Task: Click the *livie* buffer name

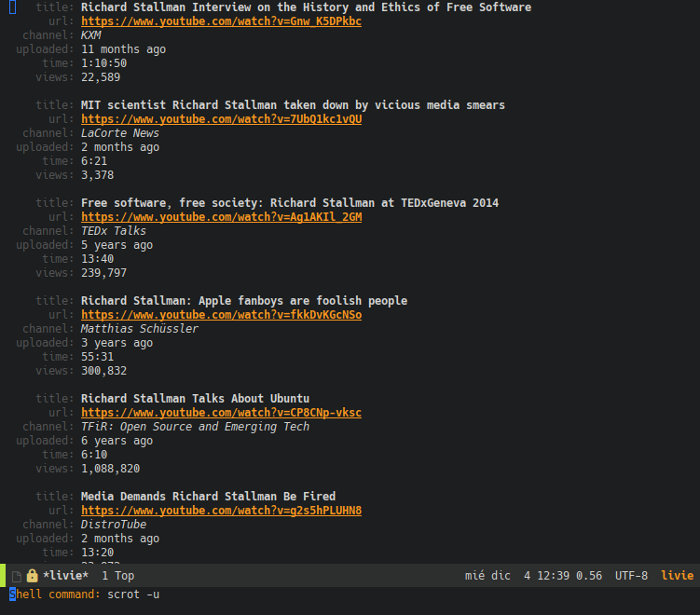Action: click(65, 576)
